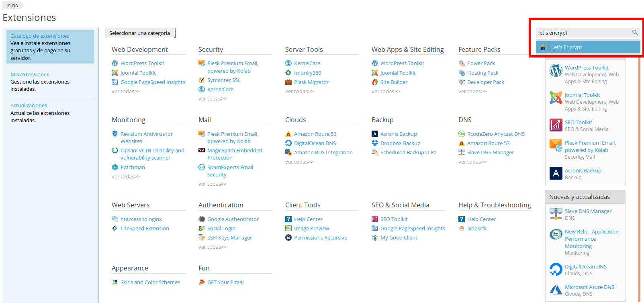Expand ver todas under Monitoring
The width and height of the screenshot is (644, 303).
(x=126, y=176)
